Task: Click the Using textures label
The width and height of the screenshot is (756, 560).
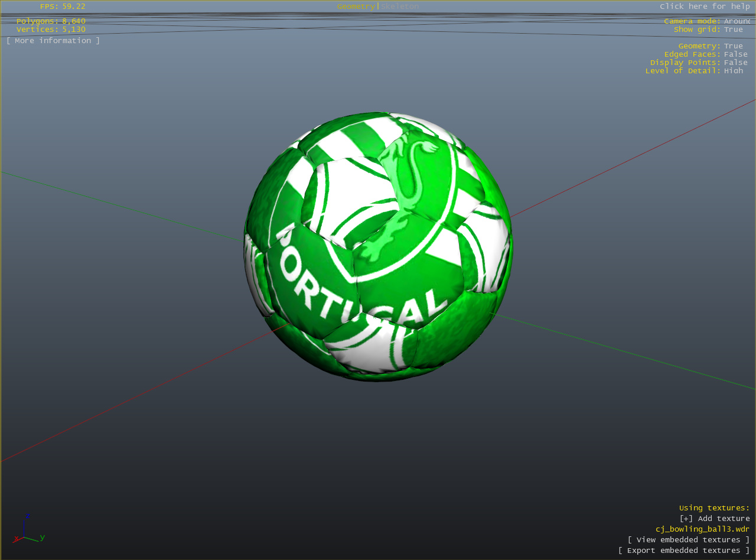Action: [x=714, y=508]
